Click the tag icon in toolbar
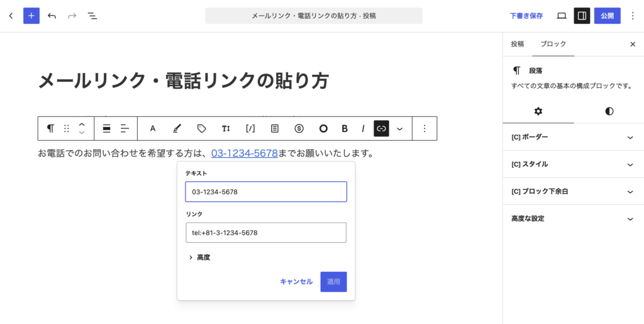644x324 pixels. pos(201,128)
